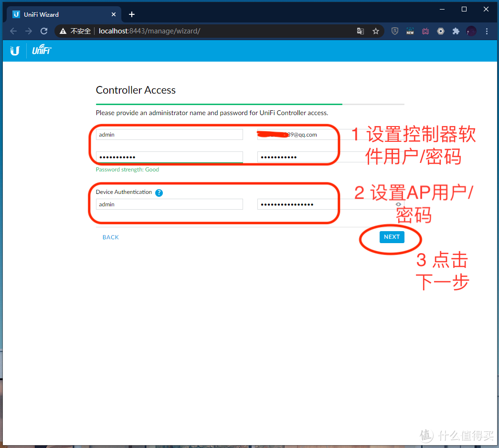Image resolution: width=499 pixels, height=448 pixels.
Task: Focus the Device Authentication username field
Action: point(170,204)
